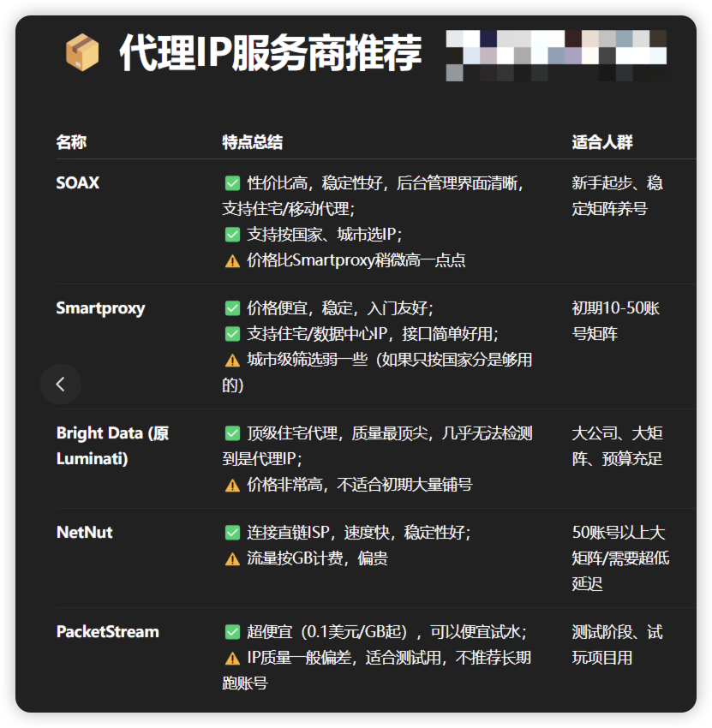Screen dimensions: 712x728
Task: Select text 大公司、大矩阵、预算充足
Action: 617,446
